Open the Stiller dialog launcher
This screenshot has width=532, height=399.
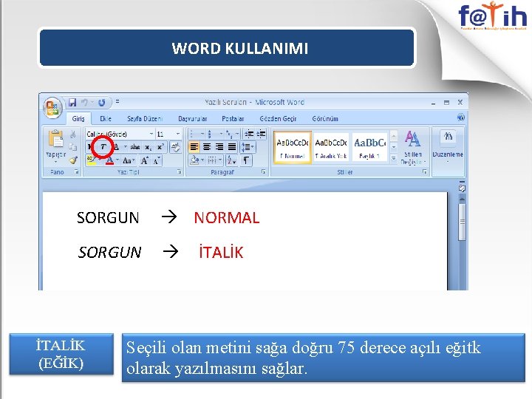coord(424,172)
